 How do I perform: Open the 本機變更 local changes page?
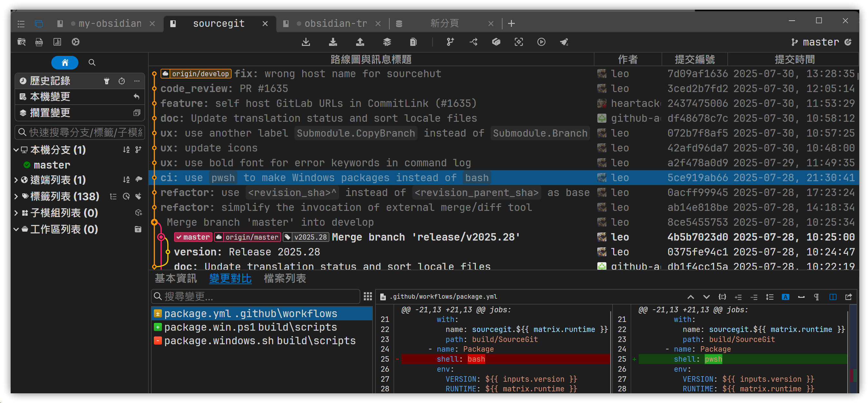coord(50,97)
